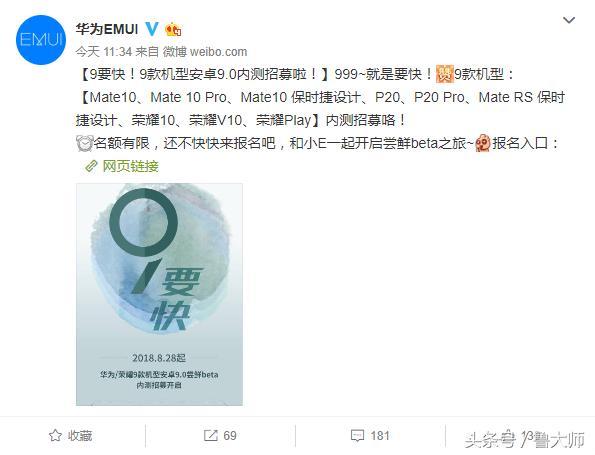Click the star favorite icon
Image resolution: width=595 pixels, height=455 pixels.
click(x=55, y=435)
